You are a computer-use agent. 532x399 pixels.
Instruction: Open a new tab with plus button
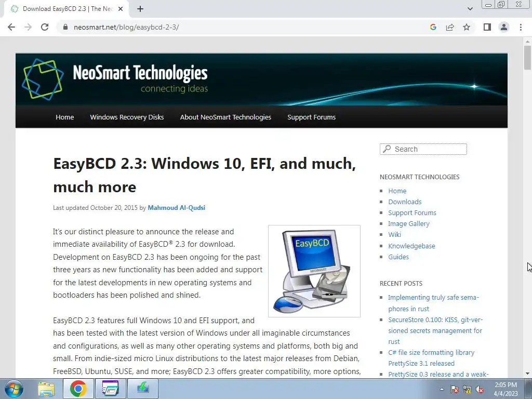point(140,9)
